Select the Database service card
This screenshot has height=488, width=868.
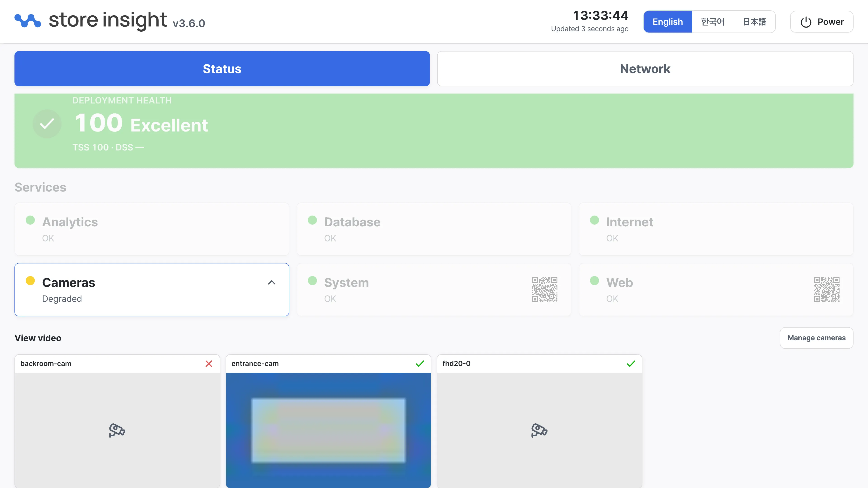[x=434, y=229]
